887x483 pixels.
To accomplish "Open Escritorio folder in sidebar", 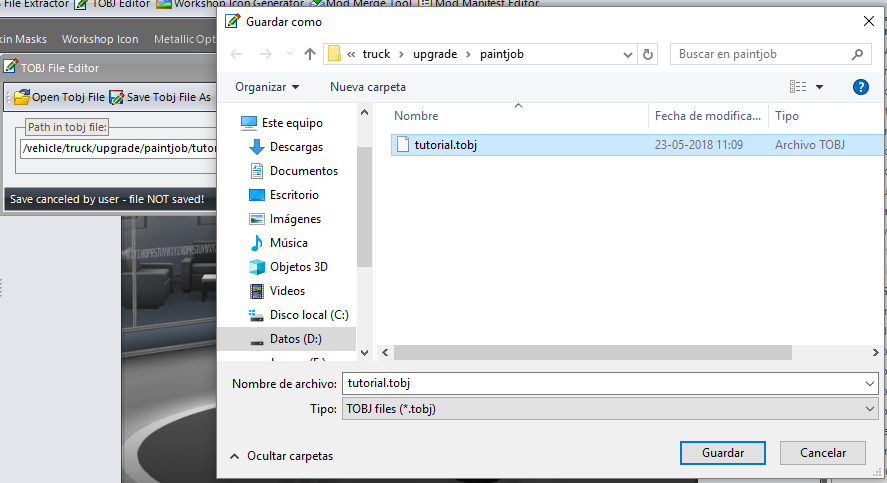I will tap(294, 195).
